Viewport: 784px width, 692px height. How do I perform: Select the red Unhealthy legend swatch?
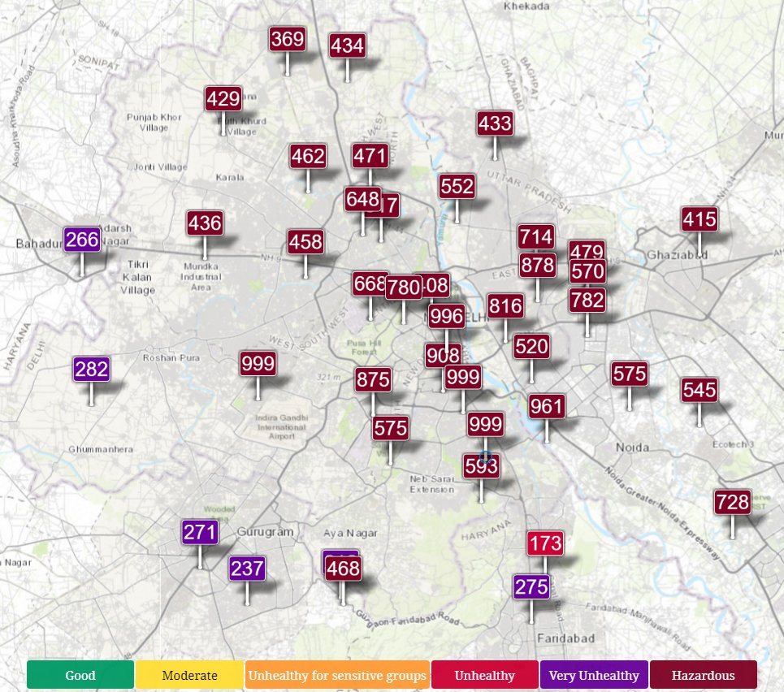pos(484,675)
